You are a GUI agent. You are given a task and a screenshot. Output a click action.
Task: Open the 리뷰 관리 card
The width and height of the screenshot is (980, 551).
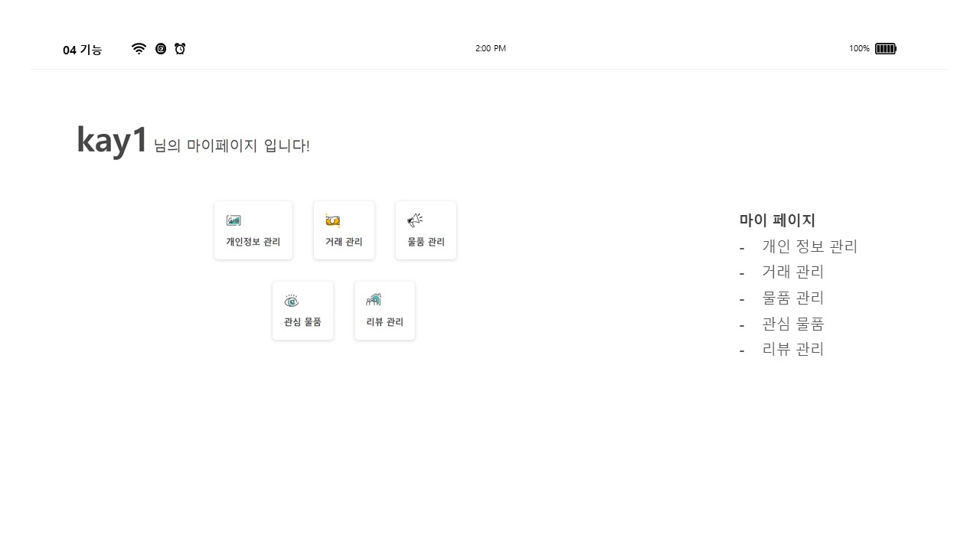[x=384, y=310]
